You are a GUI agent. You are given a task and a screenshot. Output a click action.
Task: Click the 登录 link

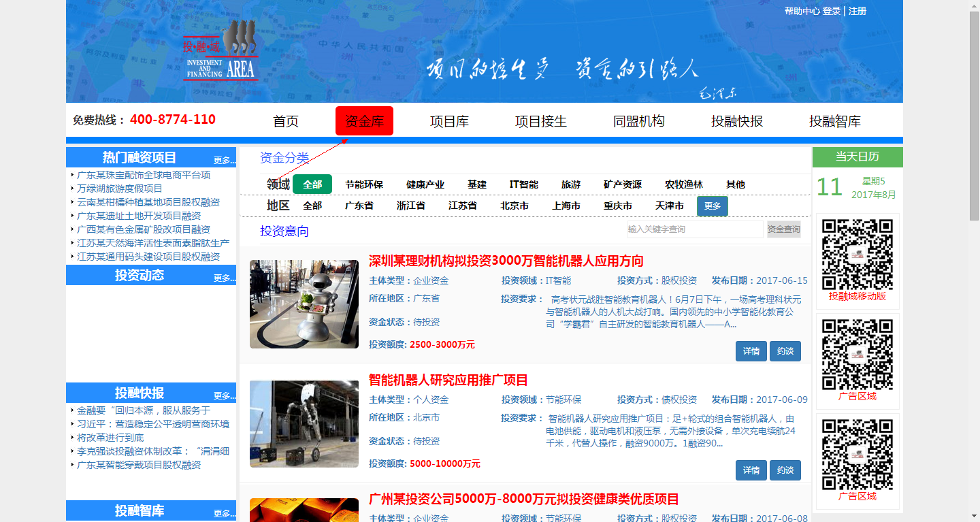(832, 11)
